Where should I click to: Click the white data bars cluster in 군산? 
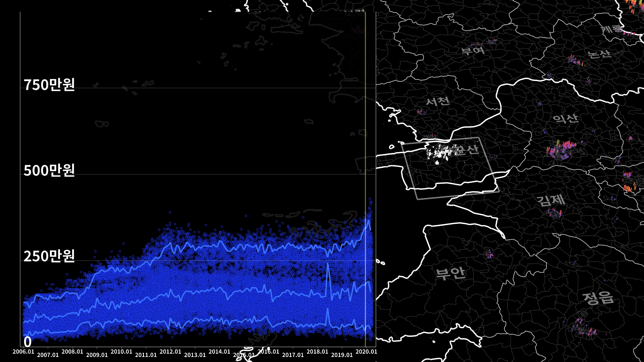tap(439, 153)
